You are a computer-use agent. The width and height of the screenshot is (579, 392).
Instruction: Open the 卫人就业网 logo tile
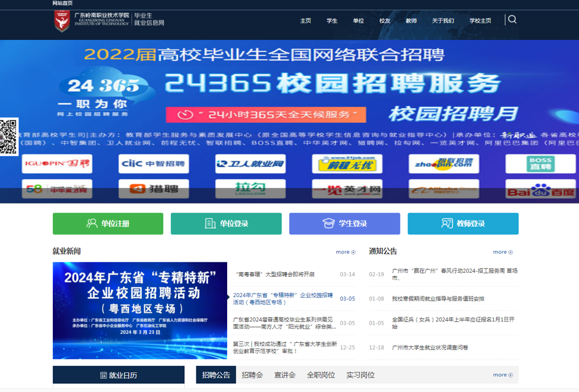point(250,164)
